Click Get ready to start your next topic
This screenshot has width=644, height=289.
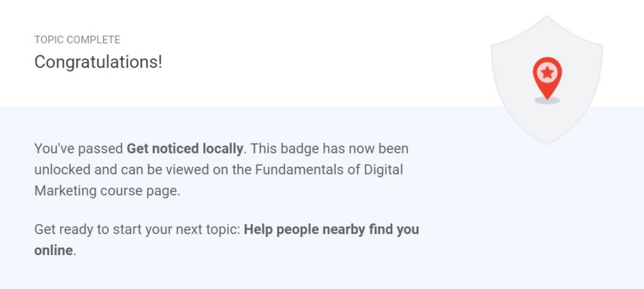[137, 229]
